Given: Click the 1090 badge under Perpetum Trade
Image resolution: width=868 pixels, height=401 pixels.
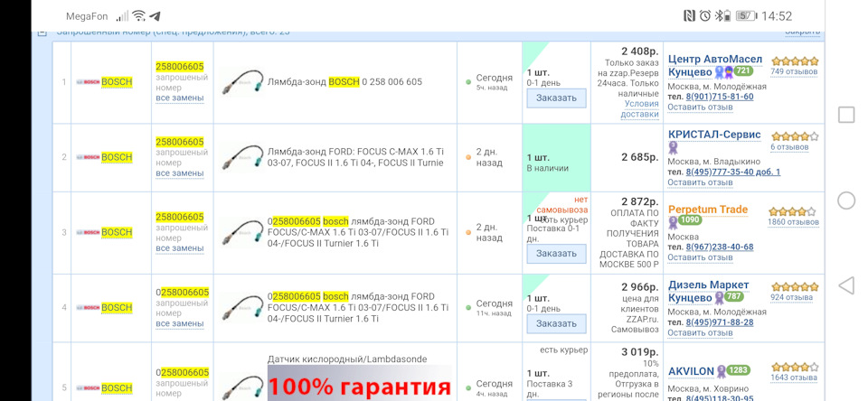Looking at the screenshot, I should point(690,220).
